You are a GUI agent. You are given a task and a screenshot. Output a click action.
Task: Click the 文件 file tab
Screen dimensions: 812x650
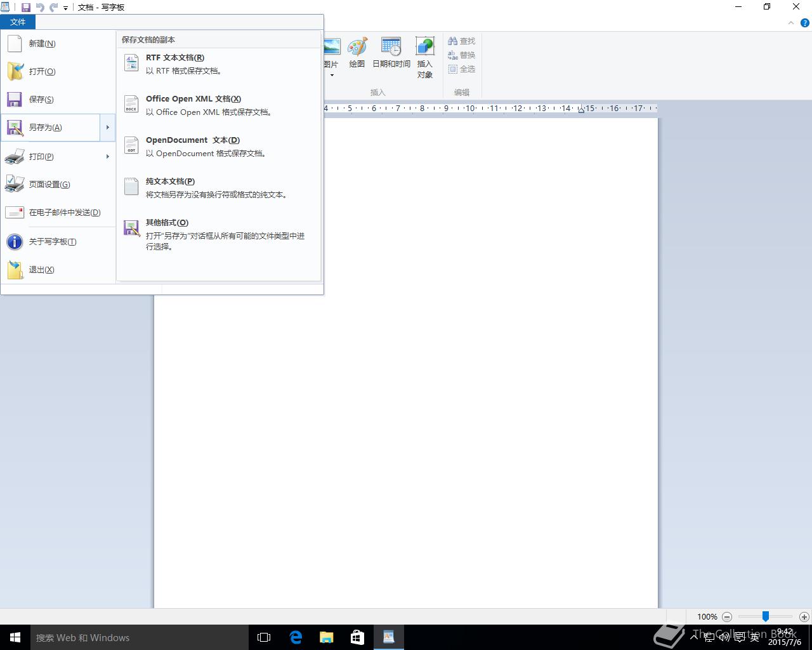(x=18, y=22)
